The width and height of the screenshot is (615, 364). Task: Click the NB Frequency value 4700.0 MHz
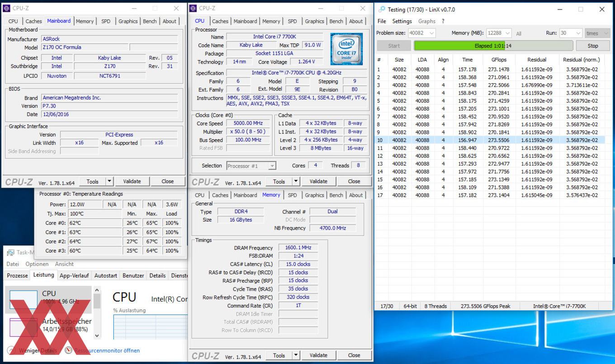tap(332, 228)
